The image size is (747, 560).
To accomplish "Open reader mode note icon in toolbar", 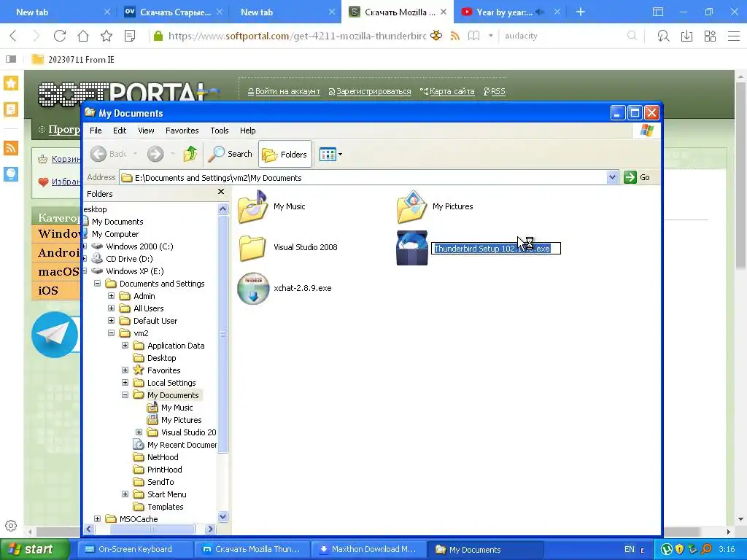I will (130, 36).
